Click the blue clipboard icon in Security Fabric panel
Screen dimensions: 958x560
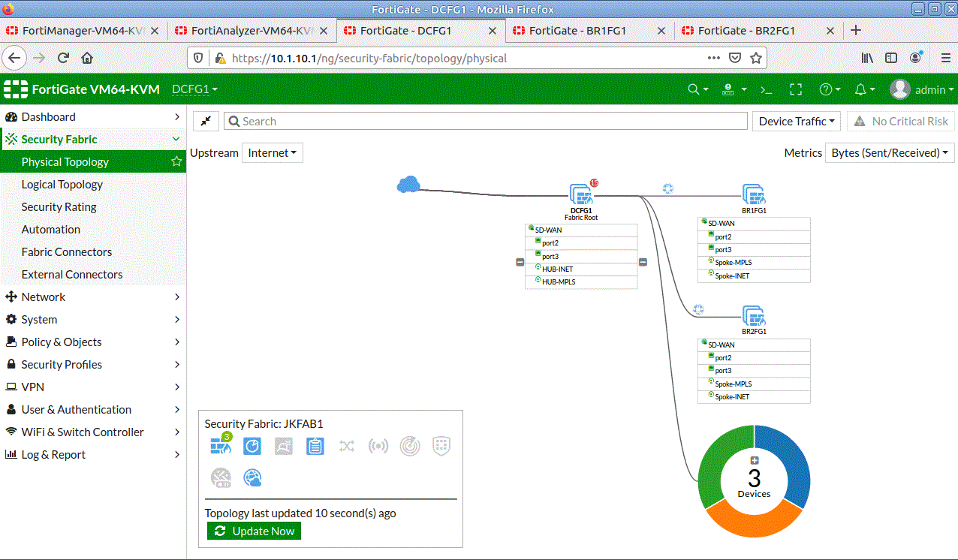[x=315, y=446]
